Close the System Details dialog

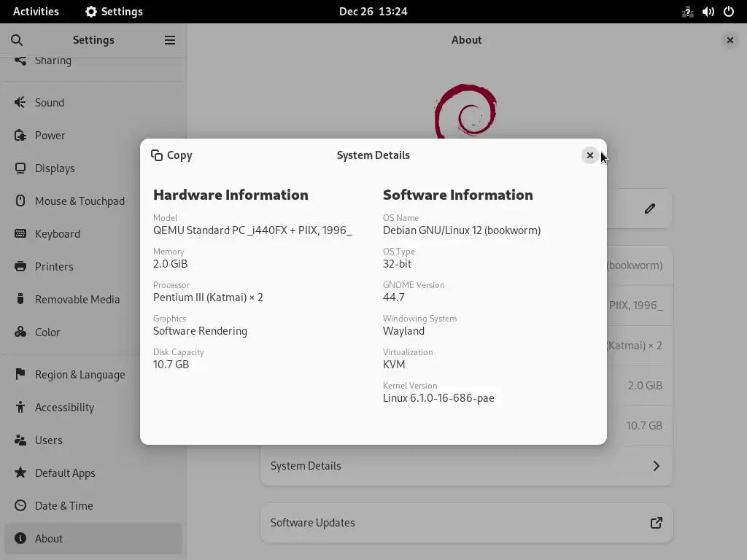(x=589, y=155)
